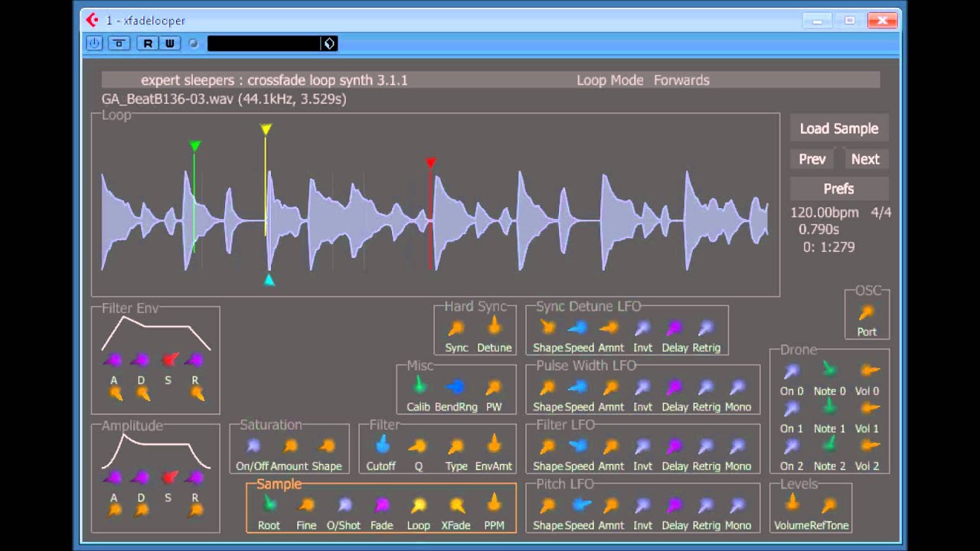Click the Sync Detune LFO Delay knob
The width and height of the screenshot is (980, 551).
[x=675, y=328]
